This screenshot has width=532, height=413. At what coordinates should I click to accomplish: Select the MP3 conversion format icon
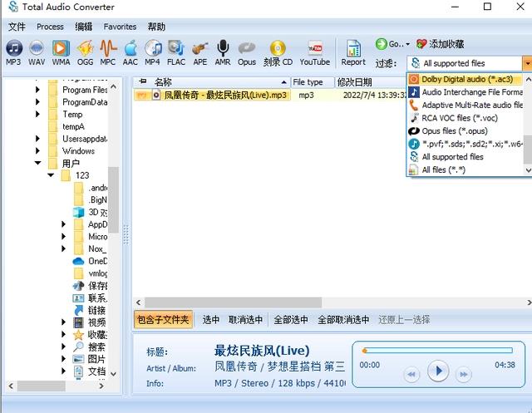(x=14, y=52)
